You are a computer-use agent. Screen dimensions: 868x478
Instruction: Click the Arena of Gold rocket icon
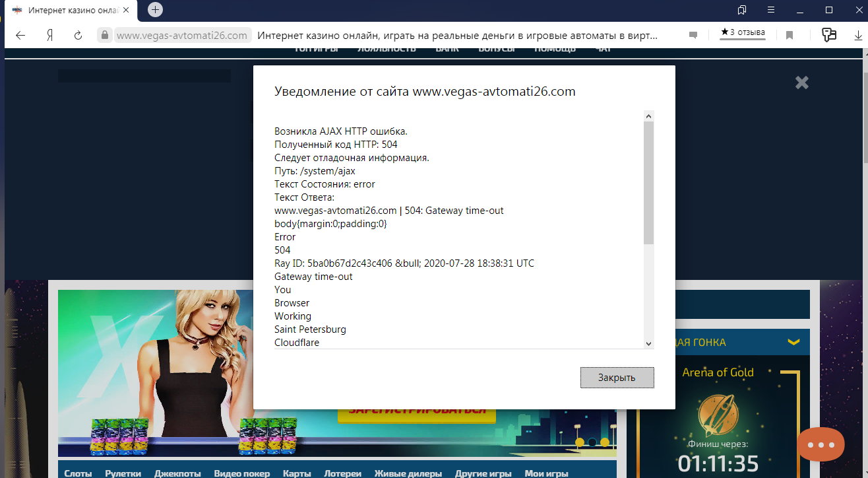[718, 414]
